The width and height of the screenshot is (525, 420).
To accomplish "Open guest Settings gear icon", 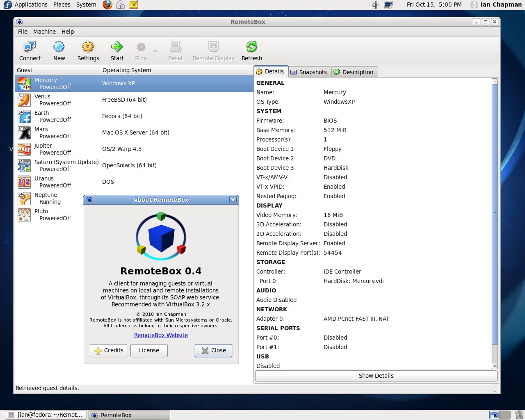I will tap(88, 47).
